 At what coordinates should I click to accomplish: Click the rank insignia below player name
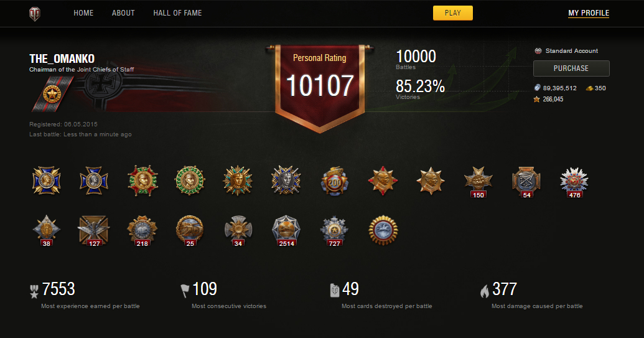point(52,95)
